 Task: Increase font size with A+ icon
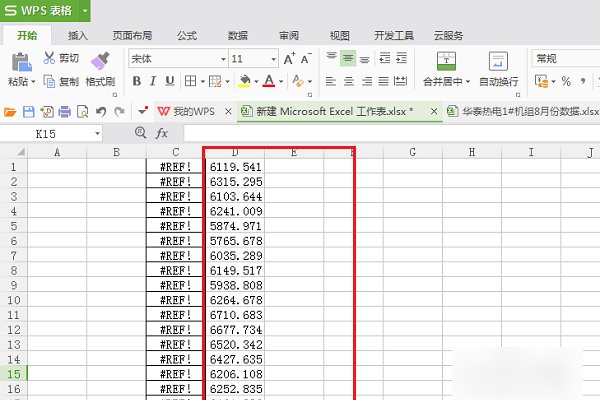click(x=289, y=59)
